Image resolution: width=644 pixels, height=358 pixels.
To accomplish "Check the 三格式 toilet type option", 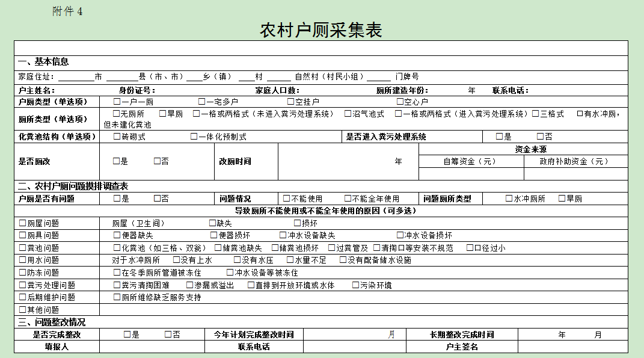I will pyautogui.click(x=535, y=114).
